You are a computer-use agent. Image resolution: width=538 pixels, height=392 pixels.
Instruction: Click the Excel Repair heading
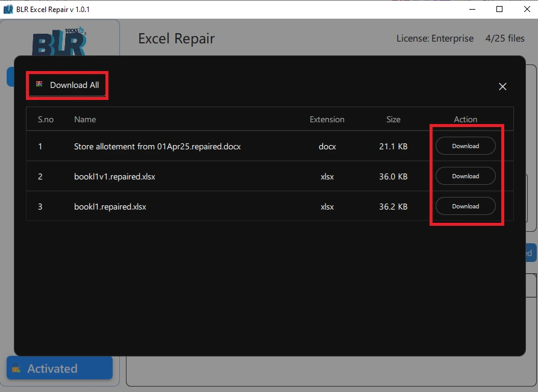coord(176,38)
